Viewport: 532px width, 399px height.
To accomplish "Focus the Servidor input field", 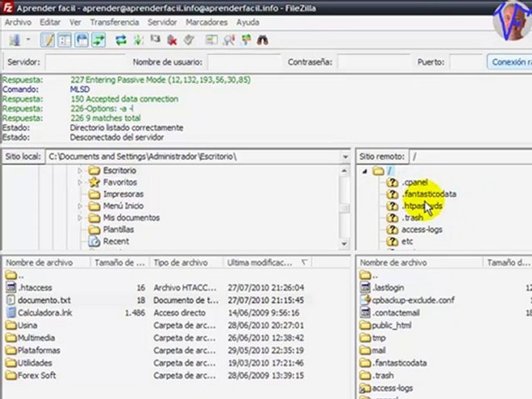I will (85, 62).
